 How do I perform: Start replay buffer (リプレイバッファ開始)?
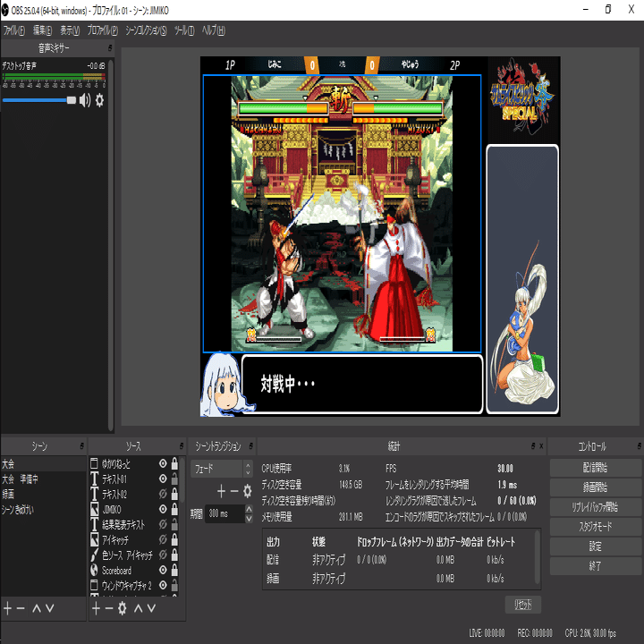595,507
